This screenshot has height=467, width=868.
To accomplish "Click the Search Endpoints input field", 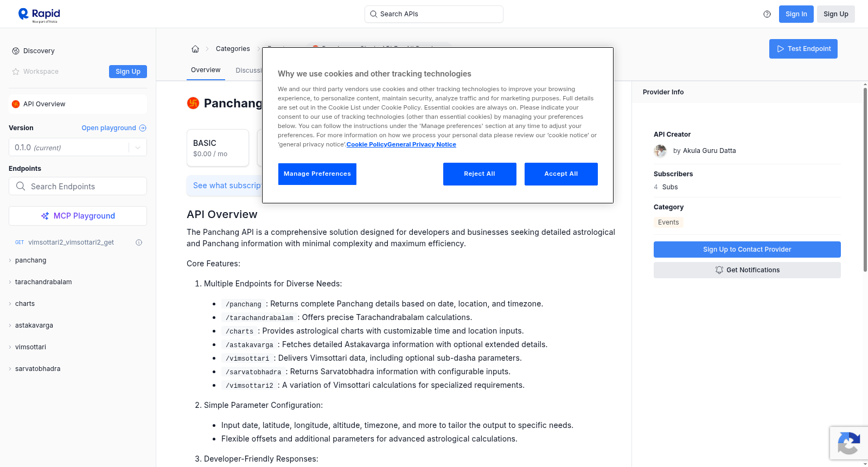I will [78, 186].
